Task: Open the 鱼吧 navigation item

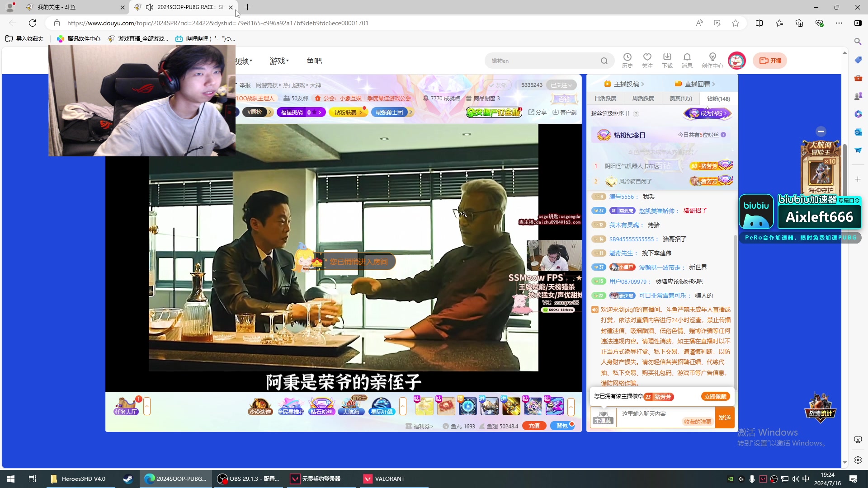Action: tap(314, 61)
